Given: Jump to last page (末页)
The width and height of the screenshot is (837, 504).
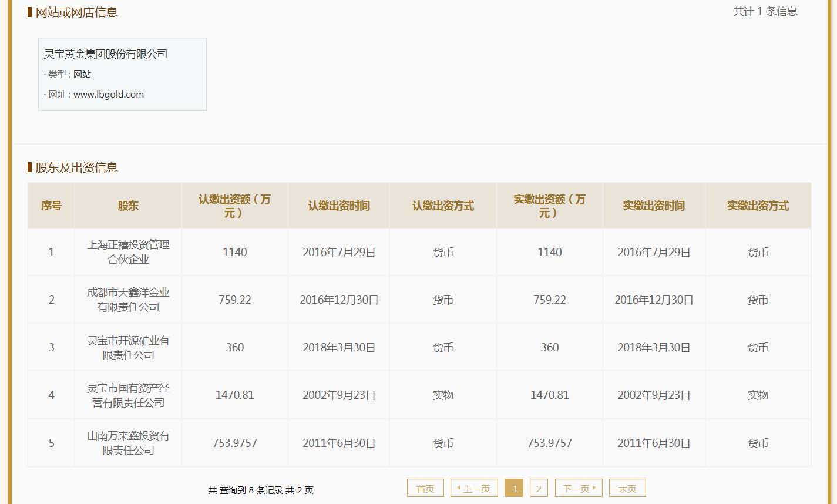Looking at the screenshot, I should 627,488.
